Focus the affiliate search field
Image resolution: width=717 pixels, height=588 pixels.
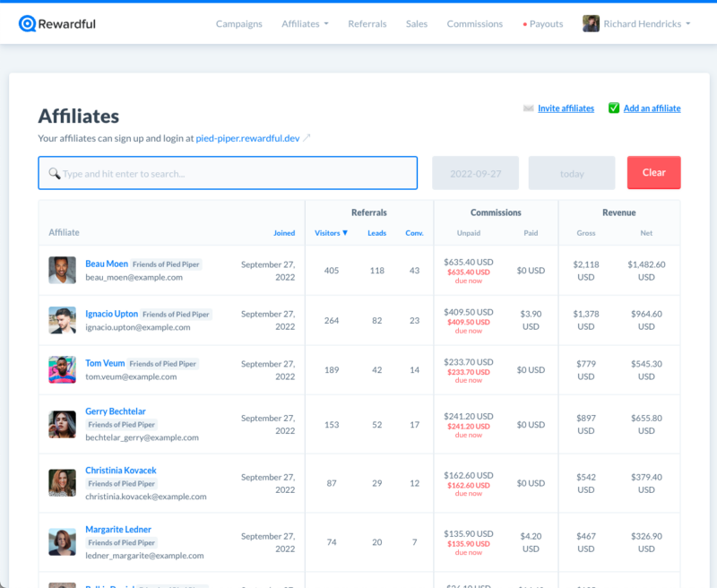(228, 173)
